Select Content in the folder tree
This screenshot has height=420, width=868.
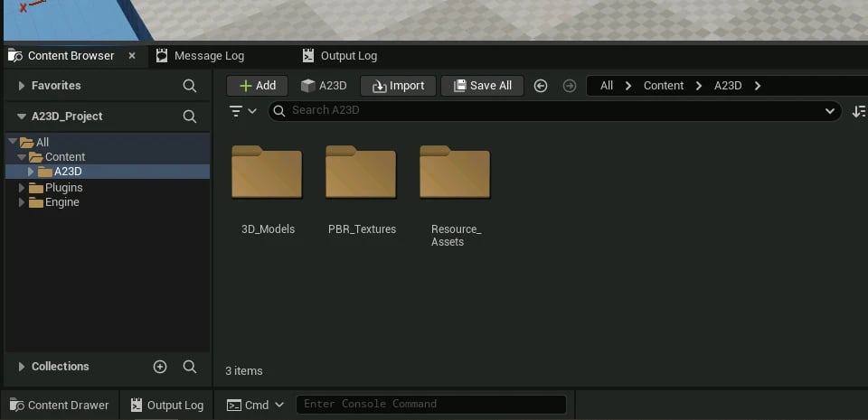(x=108, y=157)
